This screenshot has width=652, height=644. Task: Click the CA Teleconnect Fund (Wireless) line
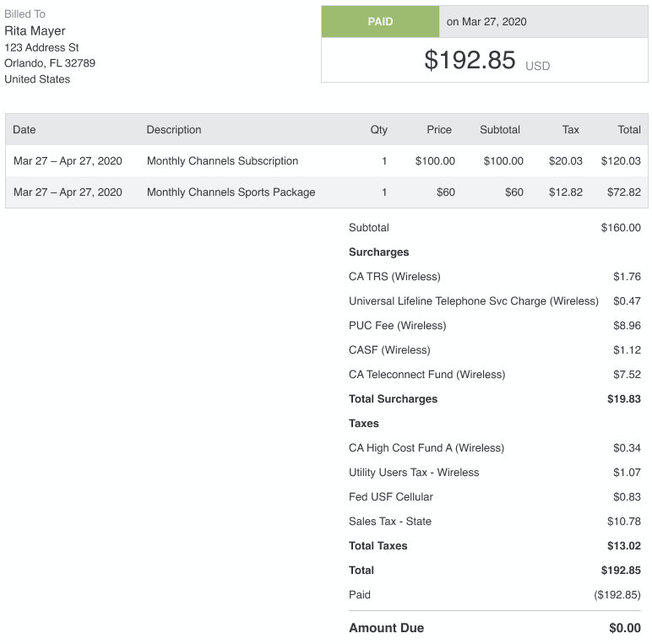tap(427, 375)
